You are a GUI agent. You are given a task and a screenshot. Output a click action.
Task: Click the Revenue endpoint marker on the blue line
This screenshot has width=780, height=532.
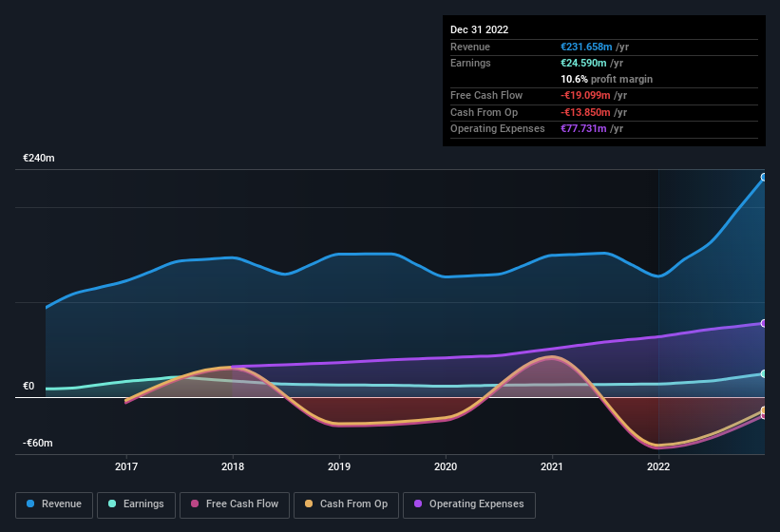(764, 177)
